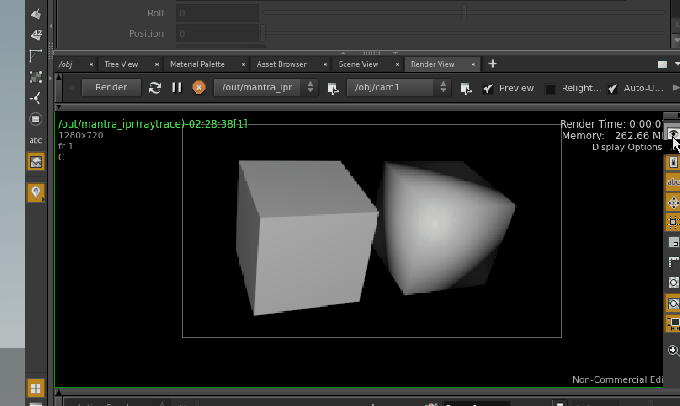Screen dimensions: 680x406
Task: Restart the render with refresh icon
Action: 155,88
